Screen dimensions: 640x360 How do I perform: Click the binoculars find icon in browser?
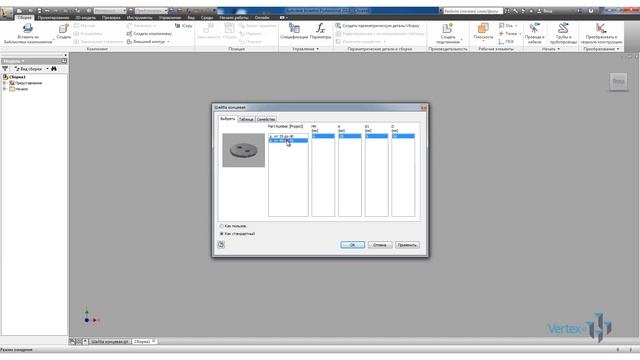point(54,69)
